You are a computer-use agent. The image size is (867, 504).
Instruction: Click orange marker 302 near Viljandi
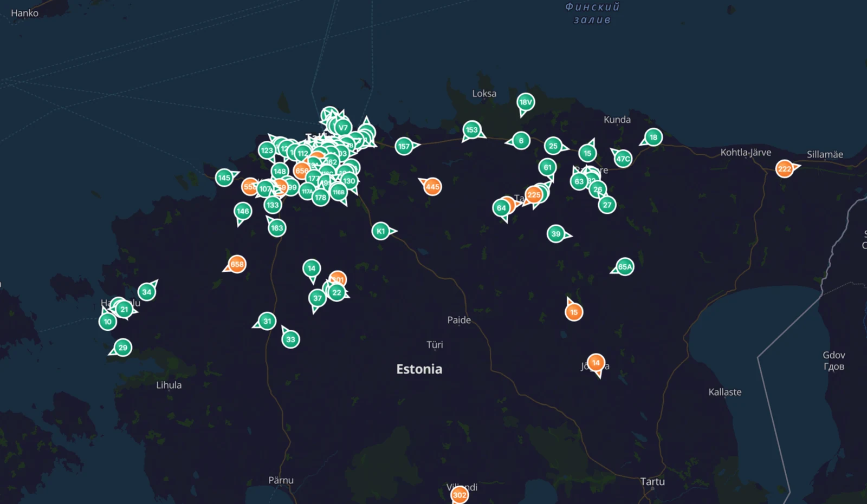point(460,495)
